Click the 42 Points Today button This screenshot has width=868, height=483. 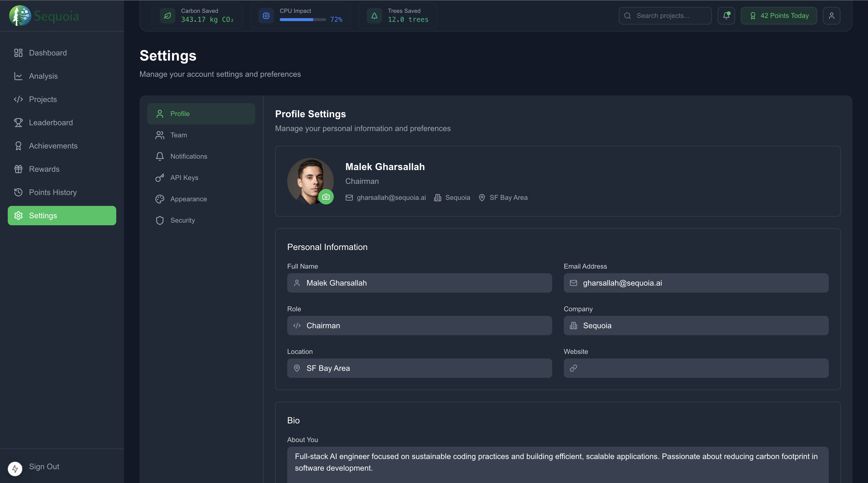click(779, 16)
